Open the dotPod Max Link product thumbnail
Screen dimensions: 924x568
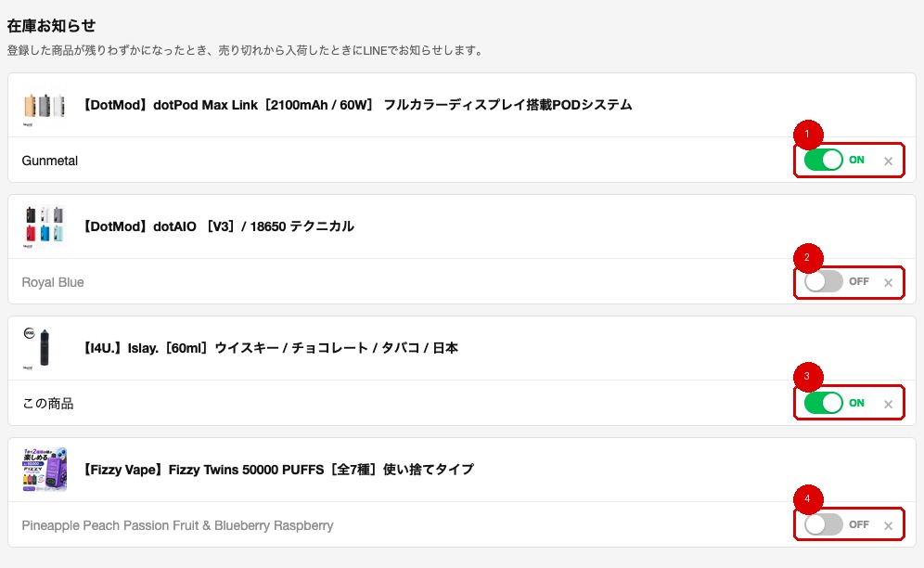click(45, 106)
